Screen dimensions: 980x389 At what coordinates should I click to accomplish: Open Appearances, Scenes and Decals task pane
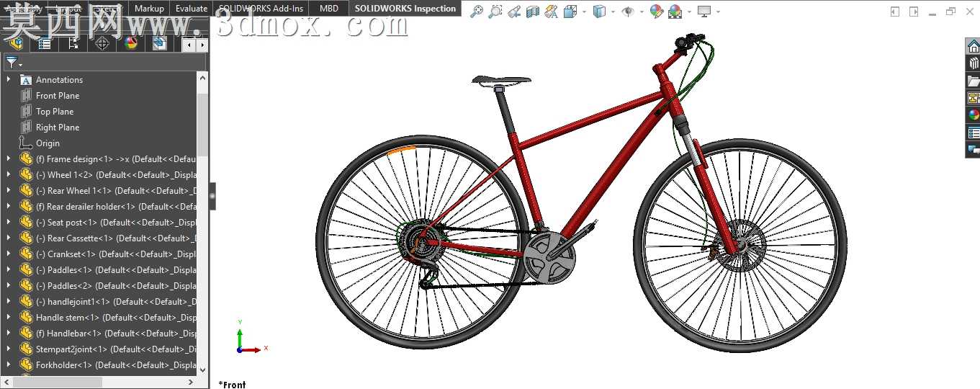[x=973, y=115]
